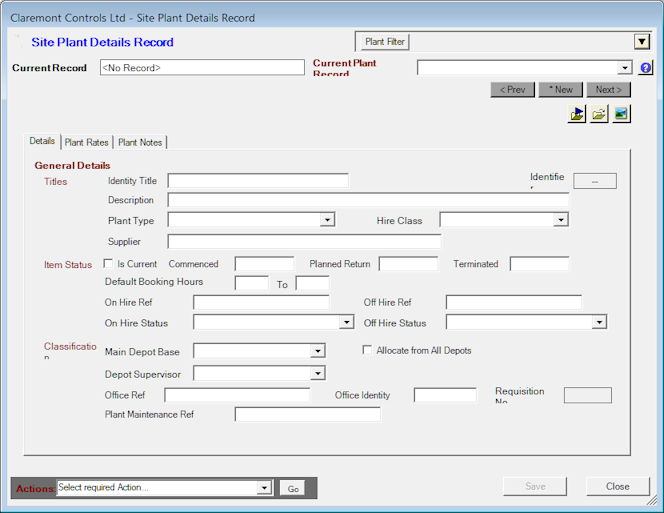Click the open folder icon
Image resolution: width=664 pixels, height=513 pixels.
click(x=599, y=114)
